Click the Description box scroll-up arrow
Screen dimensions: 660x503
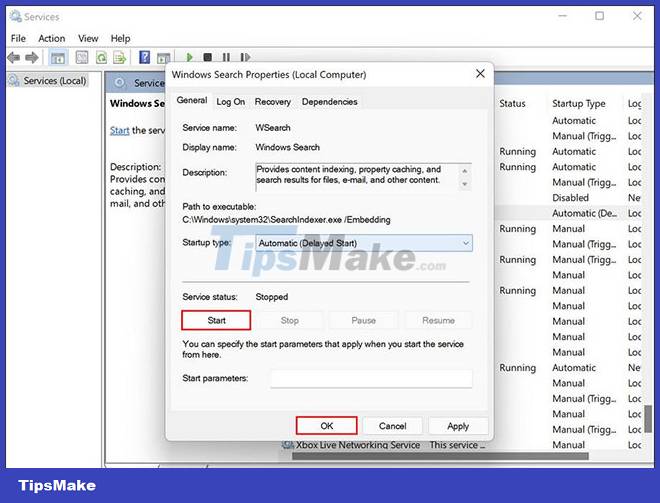coord(464,171)
